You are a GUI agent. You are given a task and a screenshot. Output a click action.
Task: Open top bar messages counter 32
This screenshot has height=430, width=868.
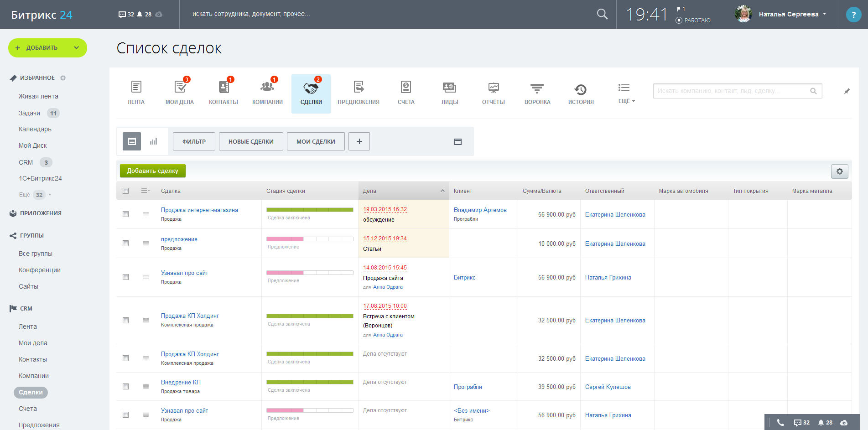tap(126, 14)
